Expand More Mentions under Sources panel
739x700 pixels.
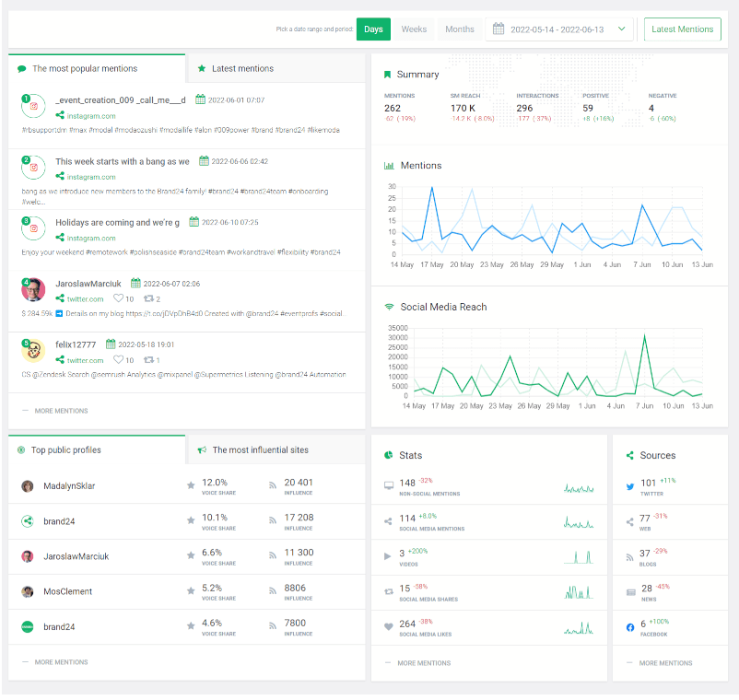(x=665, y=663)
